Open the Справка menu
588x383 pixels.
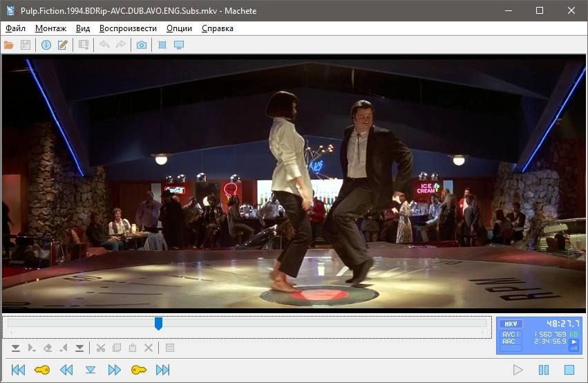click(218, 28)
